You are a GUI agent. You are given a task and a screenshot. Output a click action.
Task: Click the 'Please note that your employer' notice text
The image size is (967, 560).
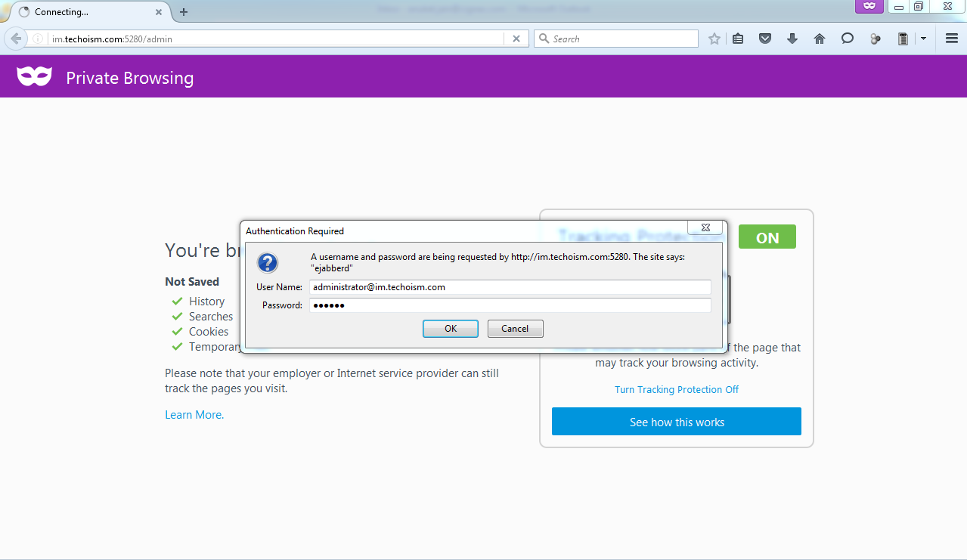tap(332, 381)
